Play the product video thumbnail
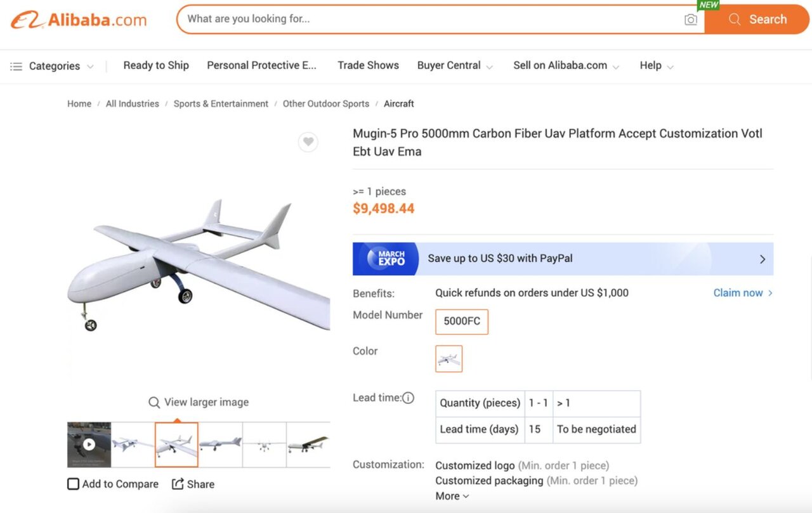Image resolution: width=812 pixels, height=513 pixels. point(89,445)
